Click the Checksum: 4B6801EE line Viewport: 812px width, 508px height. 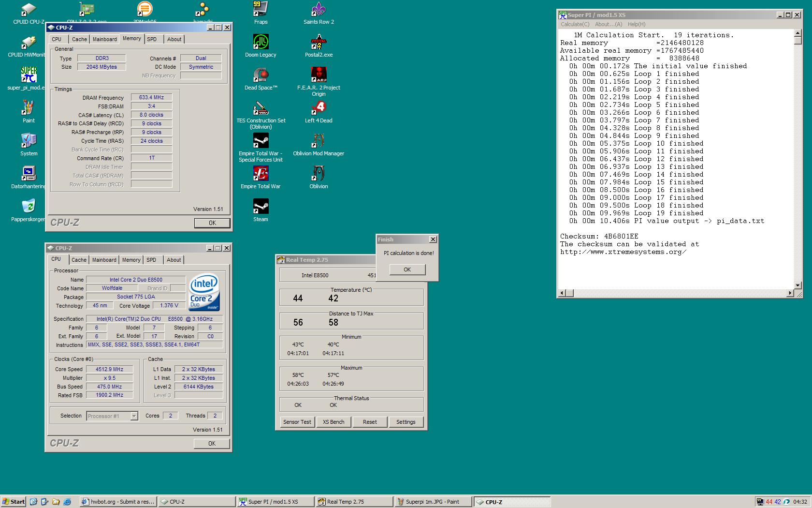point(599,237)
